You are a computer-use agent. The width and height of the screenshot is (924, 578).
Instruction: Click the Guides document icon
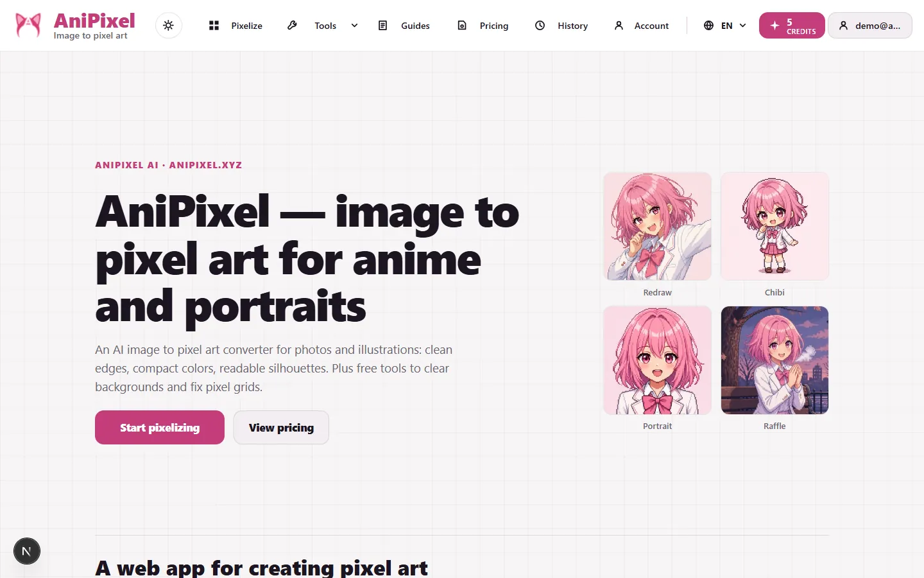pos(383,26)
